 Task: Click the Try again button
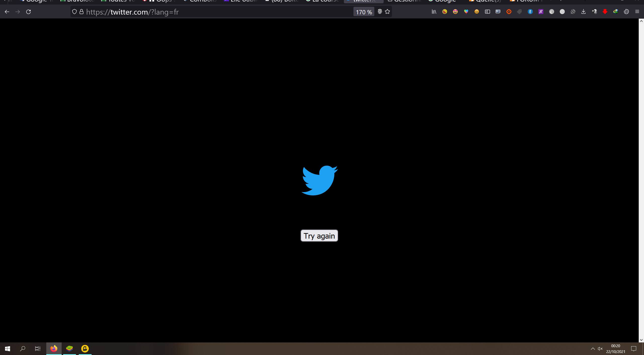(319, 236)
